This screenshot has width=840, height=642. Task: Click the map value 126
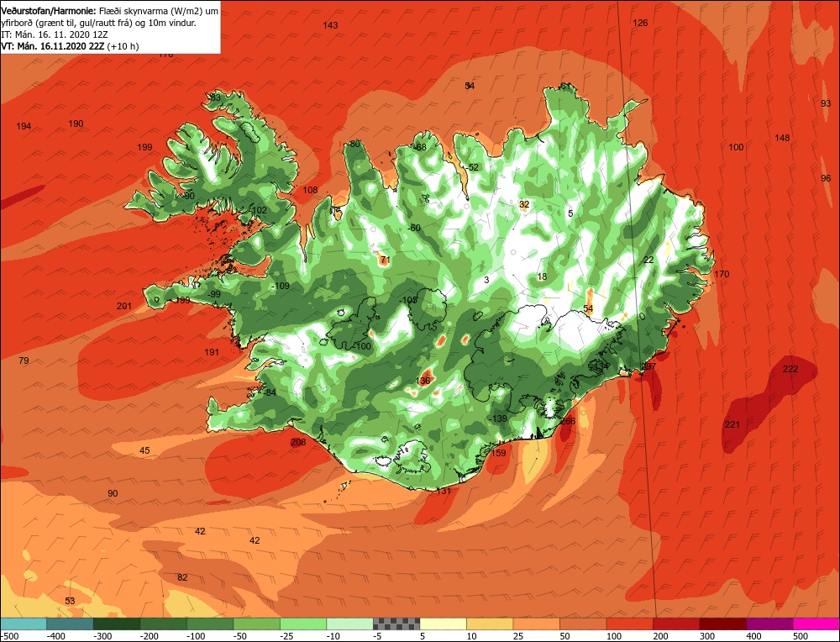[x=640, y=23]
